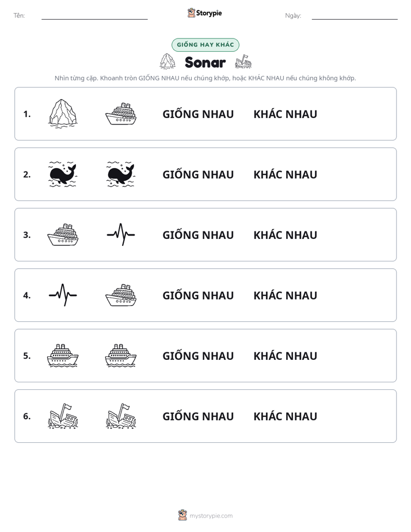Choose KHÁC NHAU for row 1
This screenshot has width=411, height=532.
tap(285, 114)
